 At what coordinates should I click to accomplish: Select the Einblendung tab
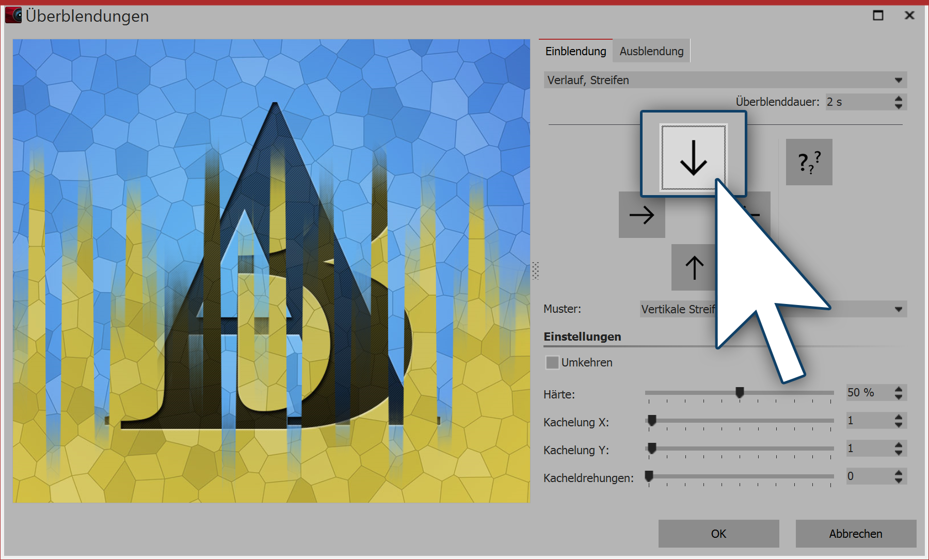[x=575, y=51]
